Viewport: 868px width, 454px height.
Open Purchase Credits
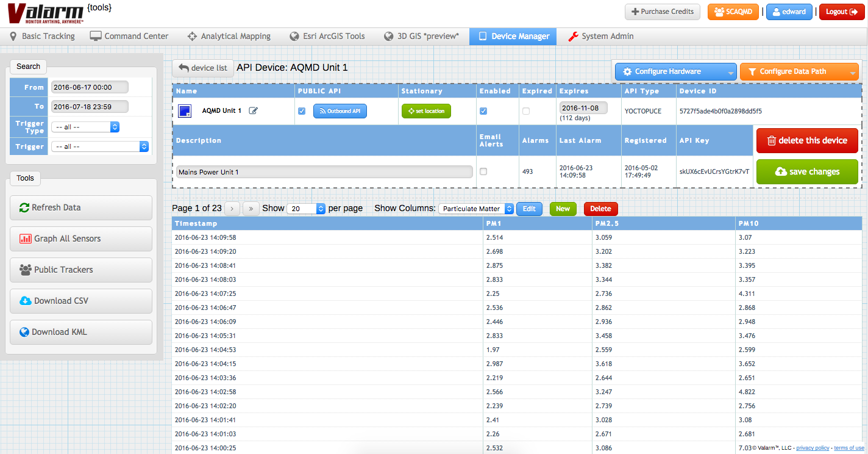pyautogui.click(x=663, y=12)
